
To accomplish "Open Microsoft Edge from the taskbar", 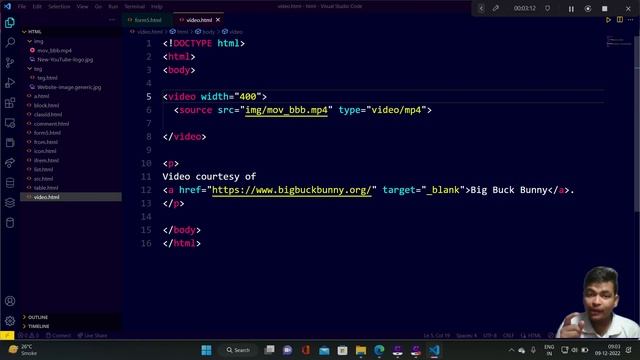I will point(379,350).
